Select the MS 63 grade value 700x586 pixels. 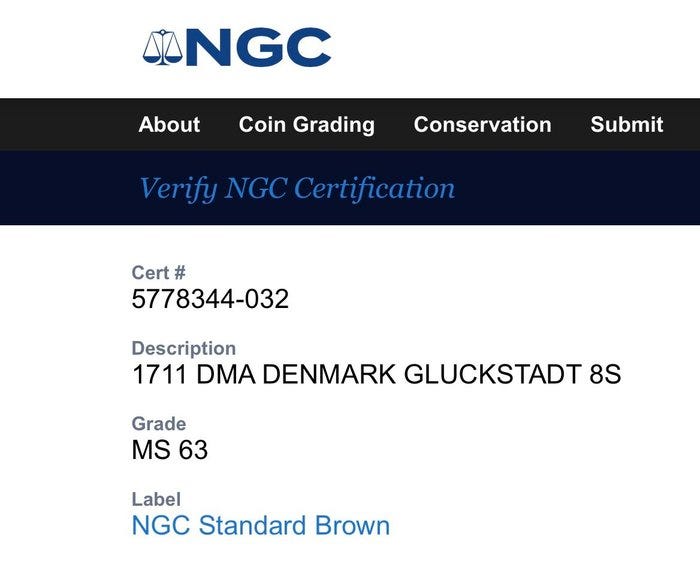click(170, 450)
